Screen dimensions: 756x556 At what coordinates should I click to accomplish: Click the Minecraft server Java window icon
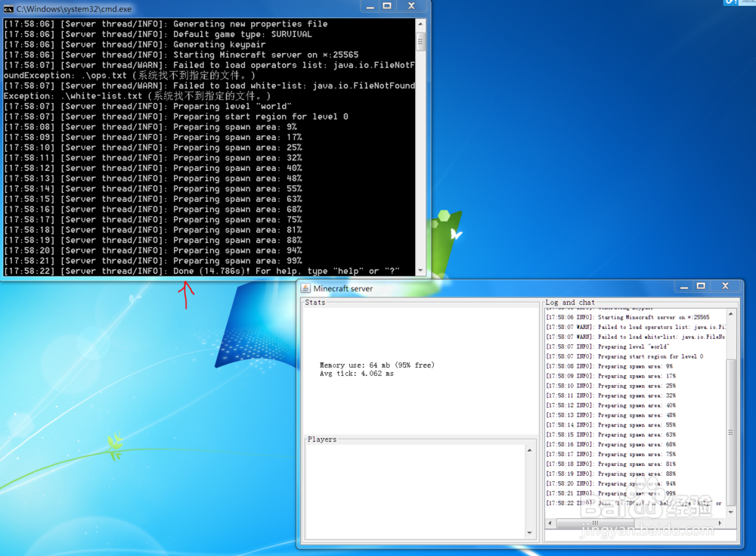(x=305, y=288)
